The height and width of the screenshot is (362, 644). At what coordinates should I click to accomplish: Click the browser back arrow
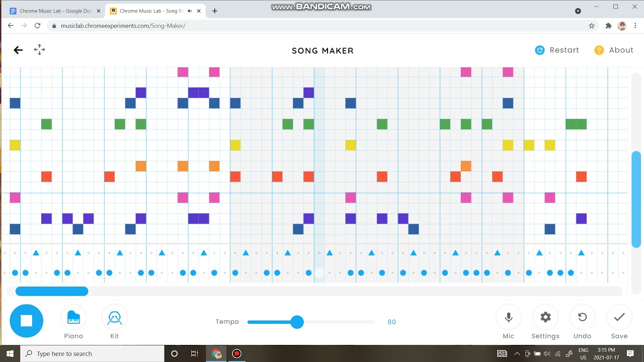click(x=11, y=26)
